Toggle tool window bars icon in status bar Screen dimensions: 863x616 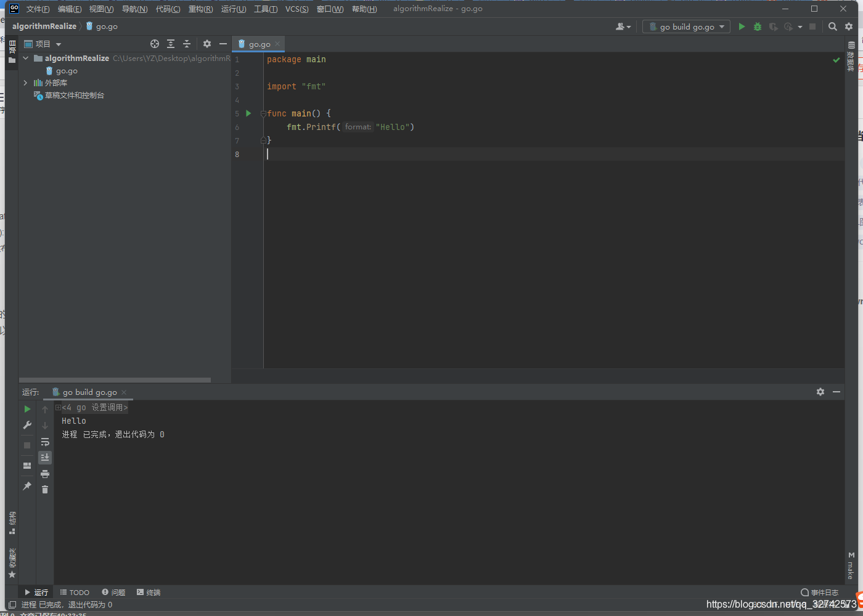tap(12, 605)
